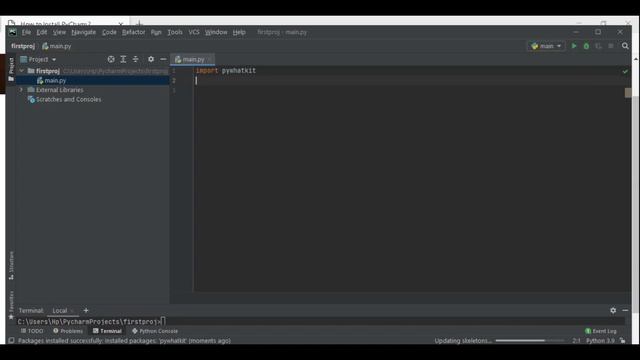Open the VCS menu
Screen dimensions: 640x360
pos(194,32)
